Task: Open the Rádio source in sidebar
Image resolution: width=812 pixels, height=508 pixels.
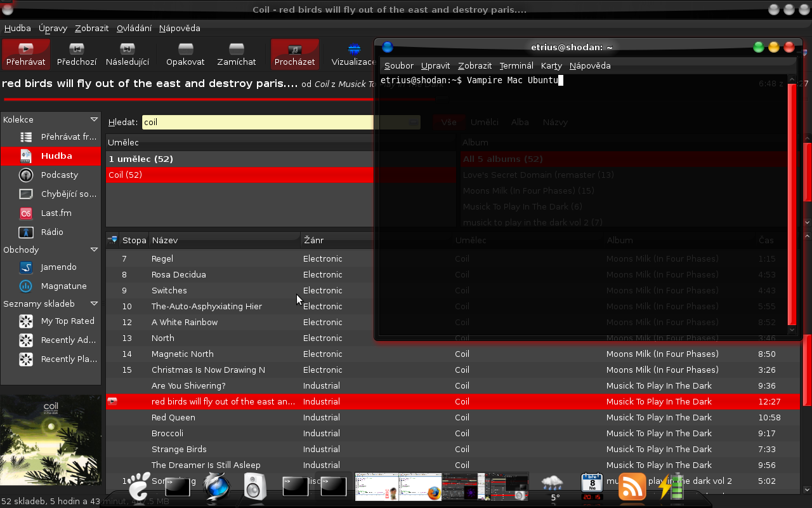Action: (x=51, y=232)
